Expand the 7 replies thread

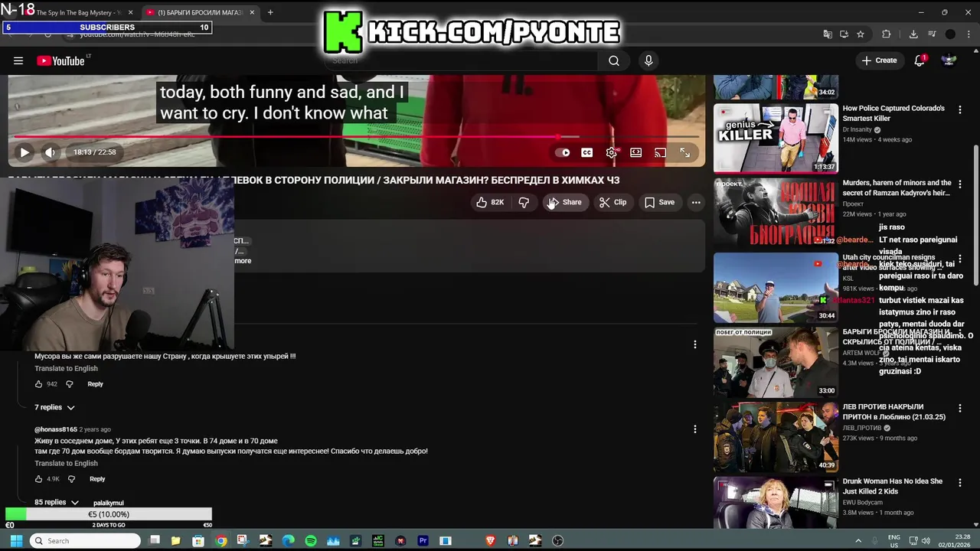pyautogui.click(x=54, y=407)
